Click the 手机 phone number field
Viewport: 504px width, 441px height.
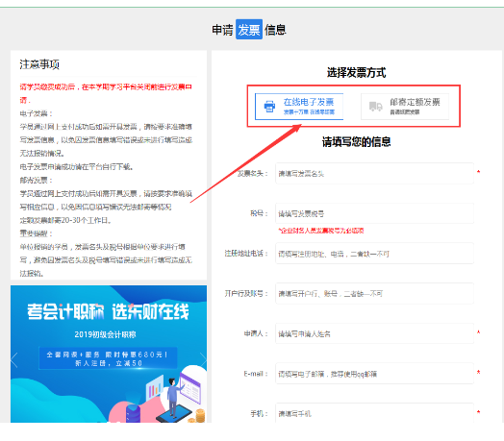[x=374, y=413]
